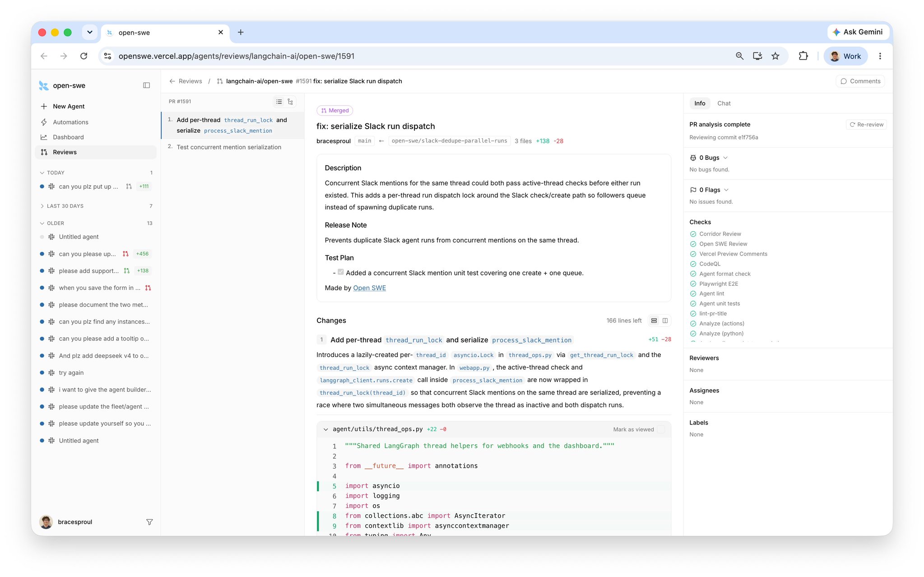924x577 pixels.
Task: Click the CodeQL check
Action: pos(710,264)
